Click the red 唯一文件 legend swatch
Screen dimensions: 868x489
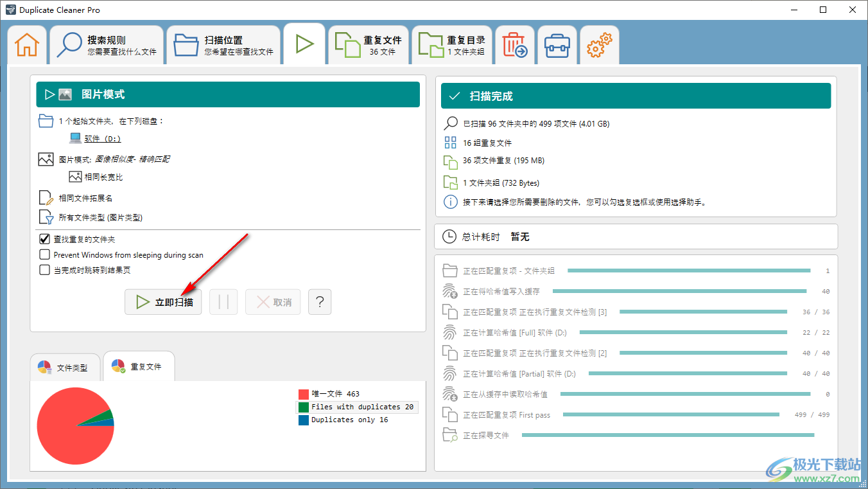[x=304, y=394]
